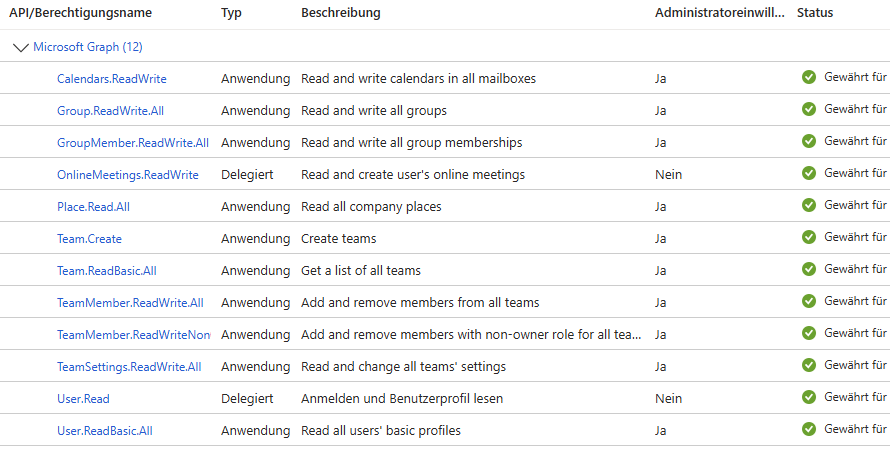This screenshot has height=451, width=890.
Task: Click the Place.Read.All permission link
Action: tap(93, 207)
